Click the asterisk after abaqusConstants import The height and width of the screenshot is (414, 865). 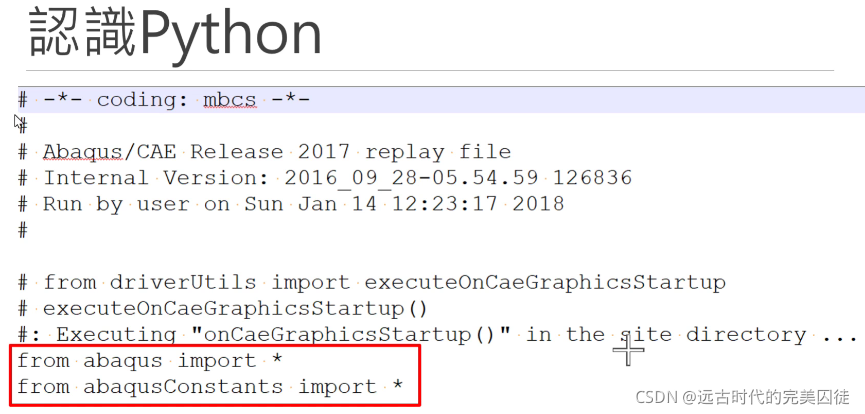[x=398, y=386]
